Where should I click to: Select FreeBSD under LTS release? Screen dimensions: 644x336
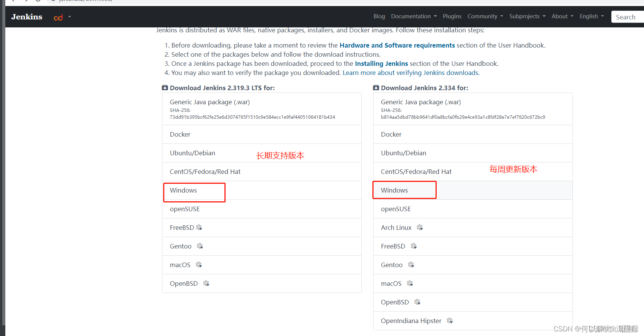tap(262, 228)
